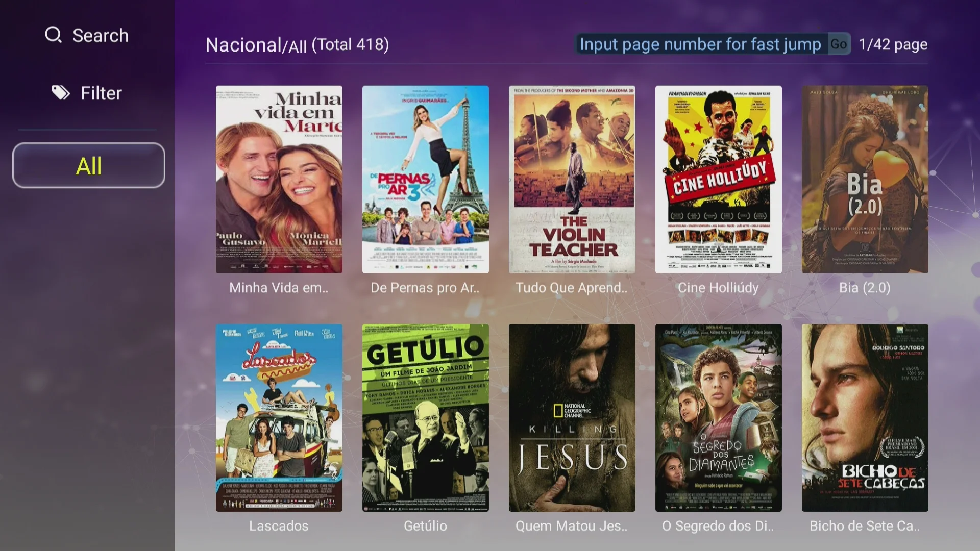This screenshot has height=551, width=980.
Task: Open the Bia (2.0) poster
Action: point(865,179)
